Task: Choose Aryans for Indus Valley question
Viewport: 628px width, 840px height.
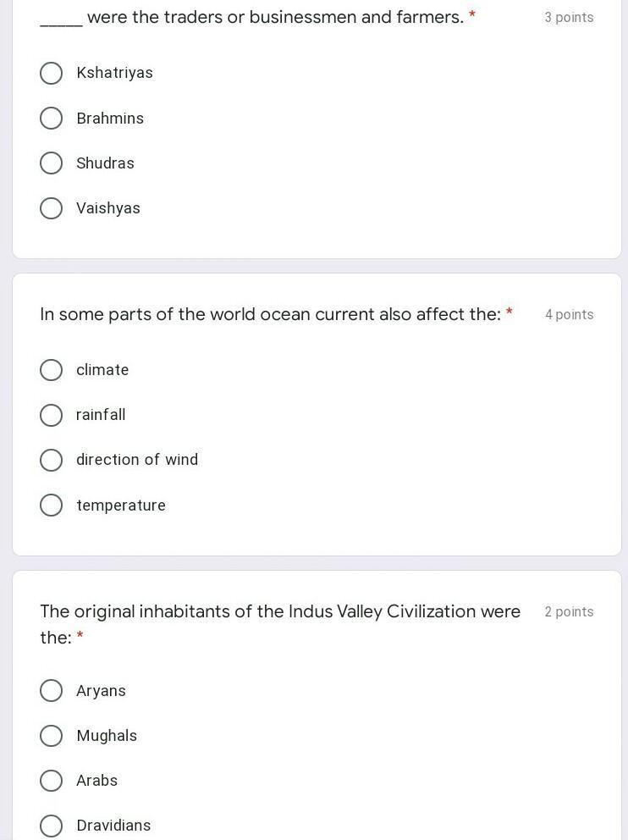Action: tap(51, 691)
